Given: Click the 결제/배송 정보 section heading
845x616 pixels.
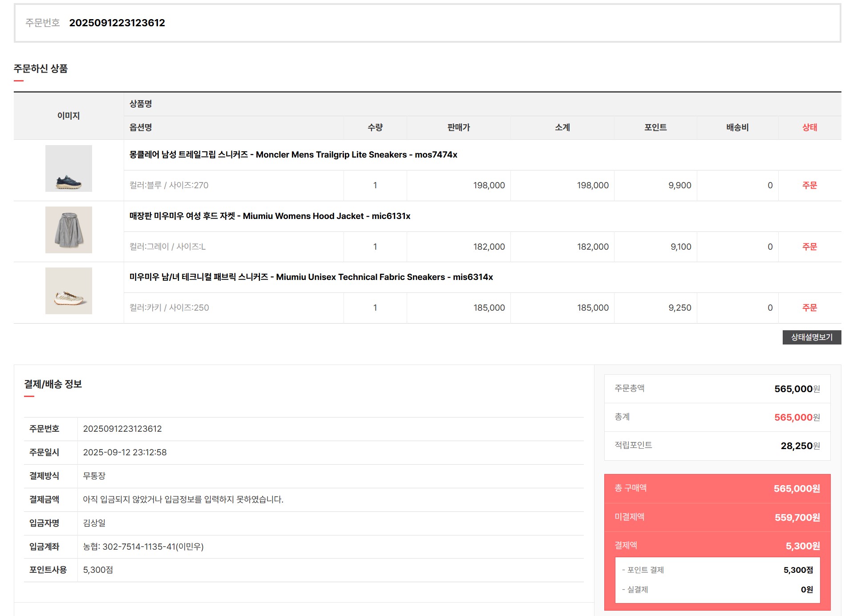Looking at the screenshot, I should click(x=53, y=385).
